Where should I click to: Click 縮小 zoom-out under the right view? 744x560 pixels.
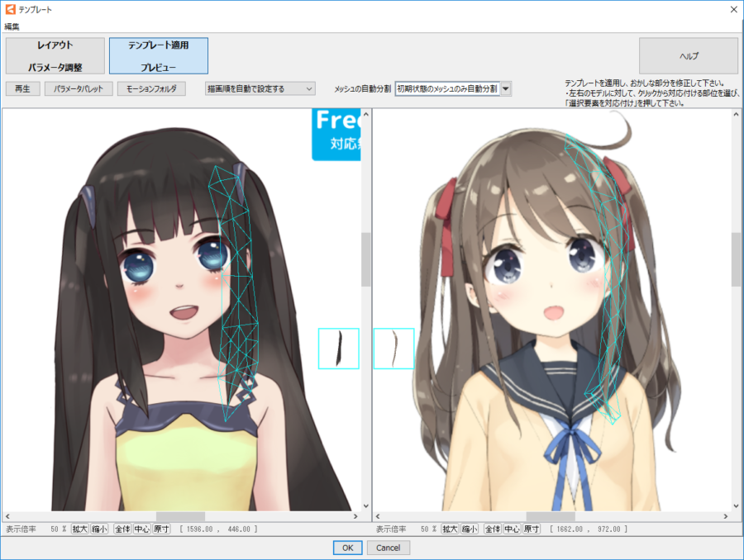[470, 529]
